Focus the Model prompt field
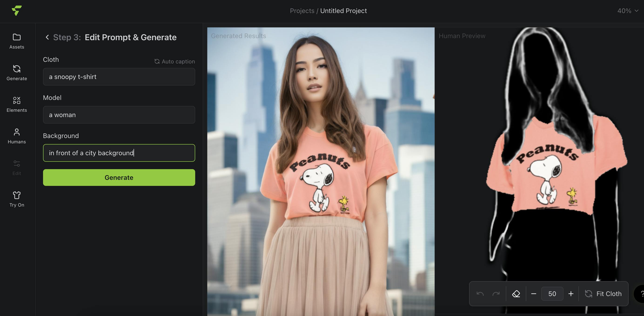 119,115
